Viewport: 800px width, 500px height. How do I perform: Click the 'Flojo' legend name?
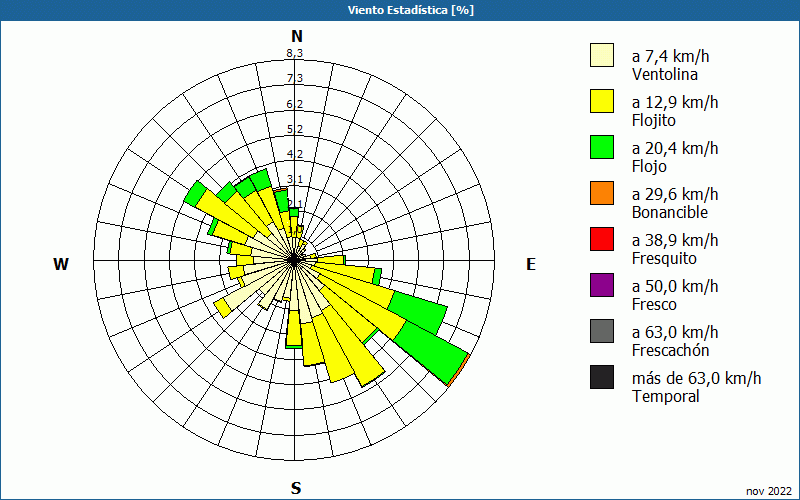coord(649,167)
